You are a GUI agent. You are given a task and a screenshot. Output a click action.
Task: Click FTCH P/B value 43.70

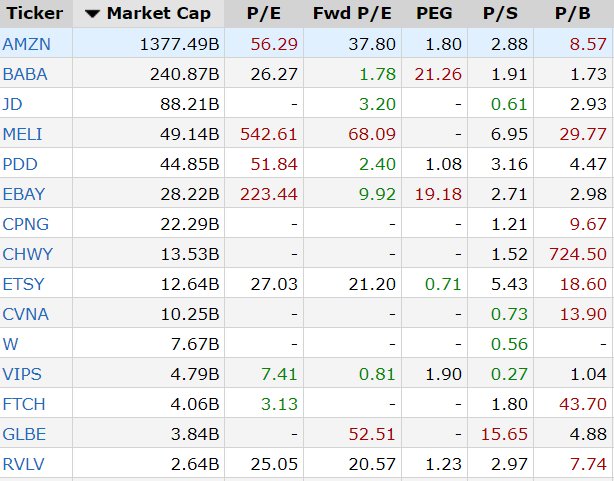583,404
